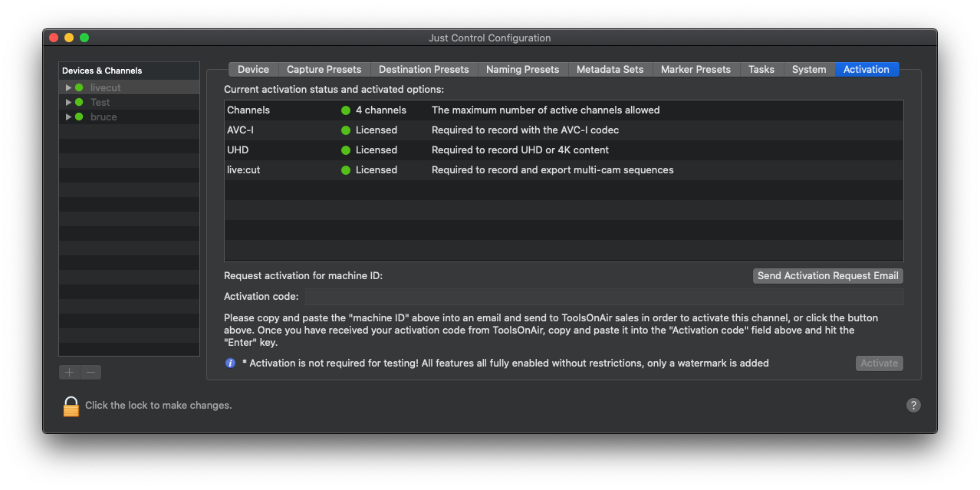
Task: Click the green indicator in AVC-I row
Action: (346, 130)
